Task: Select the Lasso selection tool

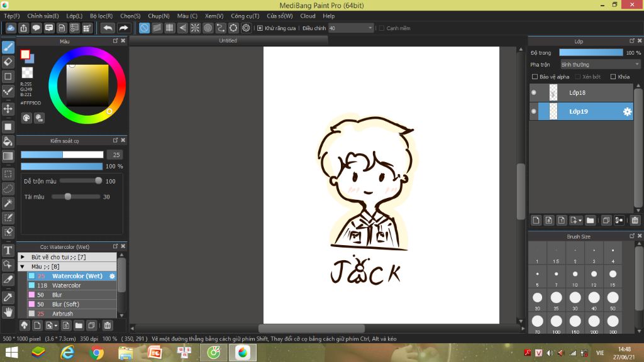Action: point(8,189)
